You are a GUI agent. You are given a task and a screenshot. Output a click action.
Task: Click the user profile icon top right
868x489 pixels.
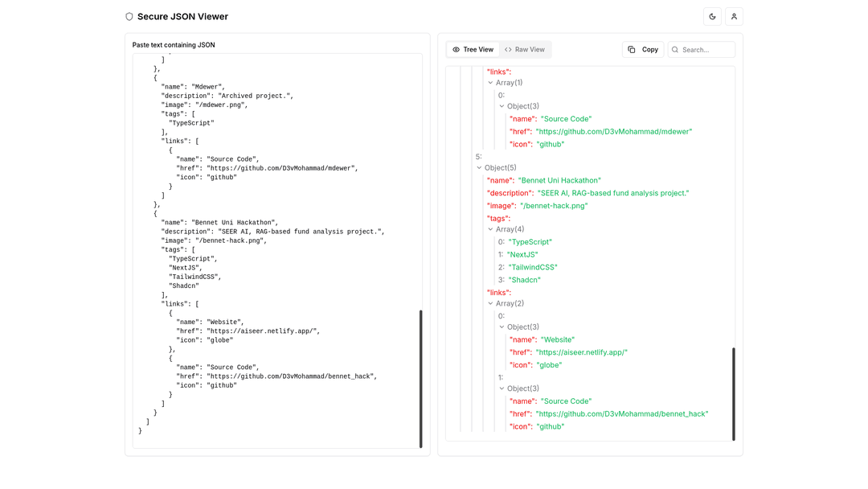click(734, 16)
